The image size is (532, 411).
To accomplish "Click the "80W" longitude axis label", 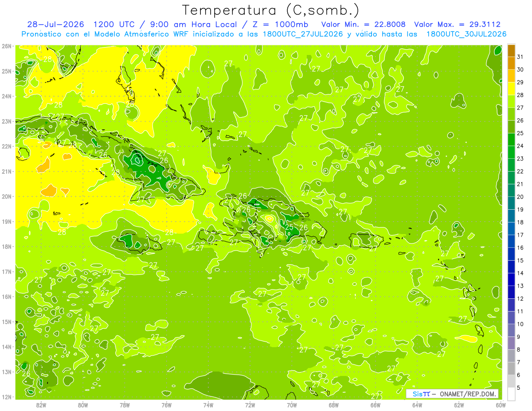I will (x=83, y=405).
